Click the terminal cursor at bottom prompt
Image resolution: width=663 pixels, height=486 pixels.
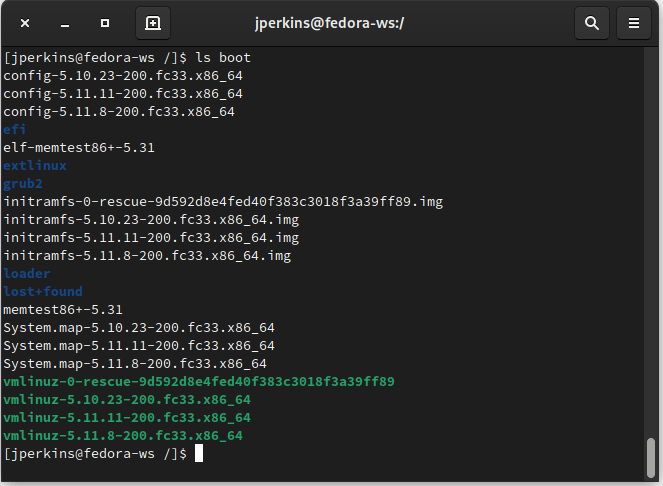coord(199,453)
